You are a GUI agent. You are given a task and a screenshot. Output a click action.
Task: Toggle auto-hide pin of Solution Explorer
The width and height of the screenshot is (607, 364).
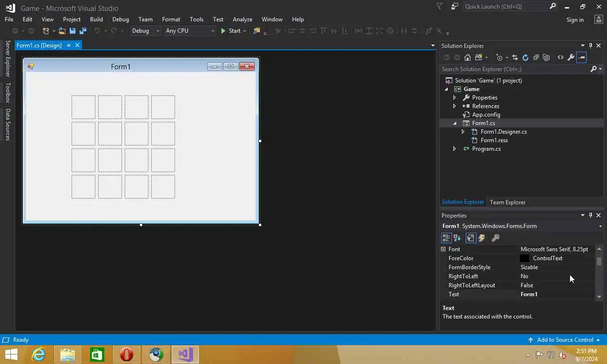[x=590, y=45]
